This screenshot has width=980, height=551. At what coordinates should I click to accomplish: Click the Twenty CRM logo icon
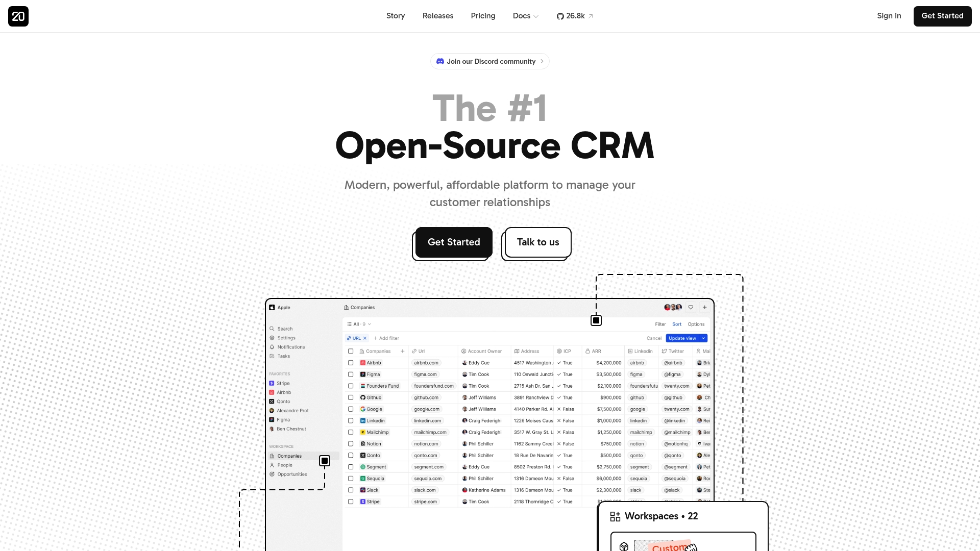(x=18, y=16)
